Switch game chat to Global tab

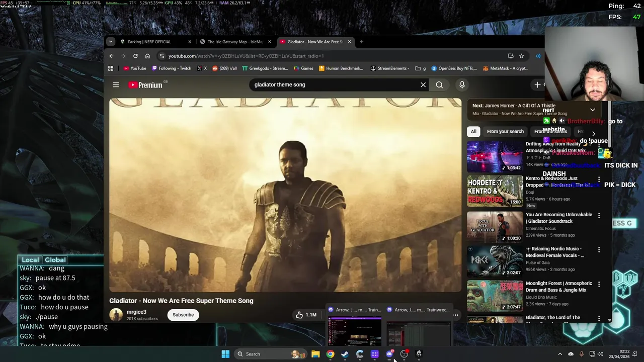(55, 260)
